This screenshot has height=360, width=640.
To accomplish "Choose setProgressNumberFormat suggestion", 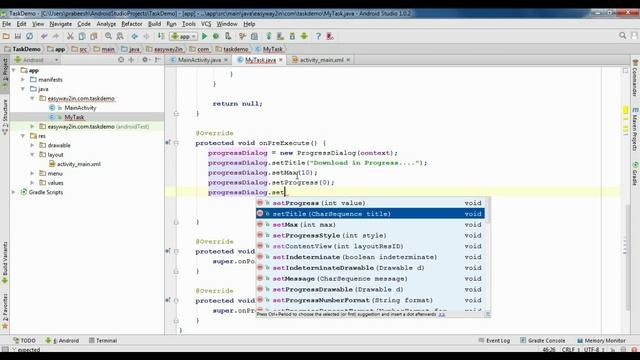I will [370, 300].
